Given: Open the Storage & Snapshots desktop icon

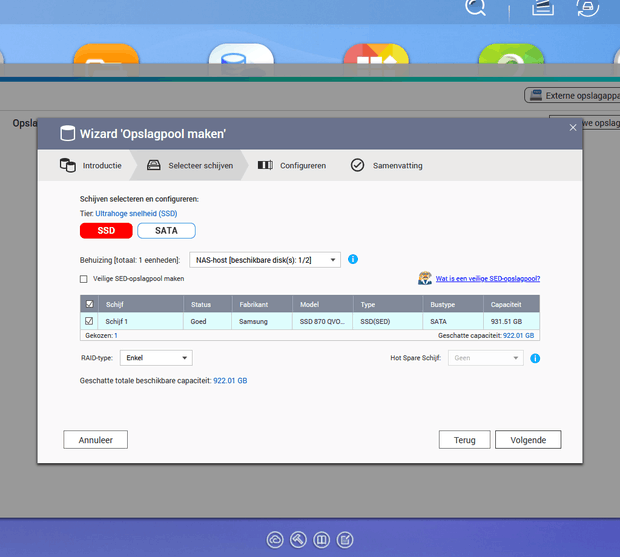Looking at the screenshot, I should (241, 59).
